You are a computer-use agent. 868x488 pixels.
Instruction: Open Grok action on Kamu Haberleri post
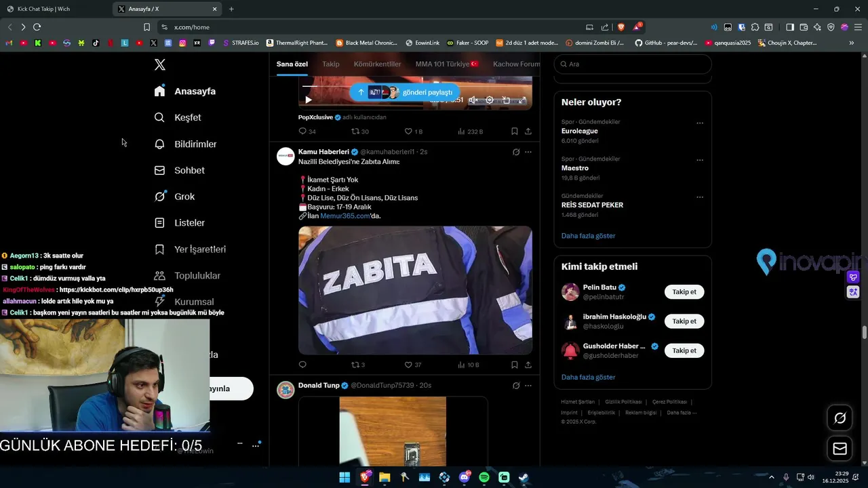pos(516,152)
